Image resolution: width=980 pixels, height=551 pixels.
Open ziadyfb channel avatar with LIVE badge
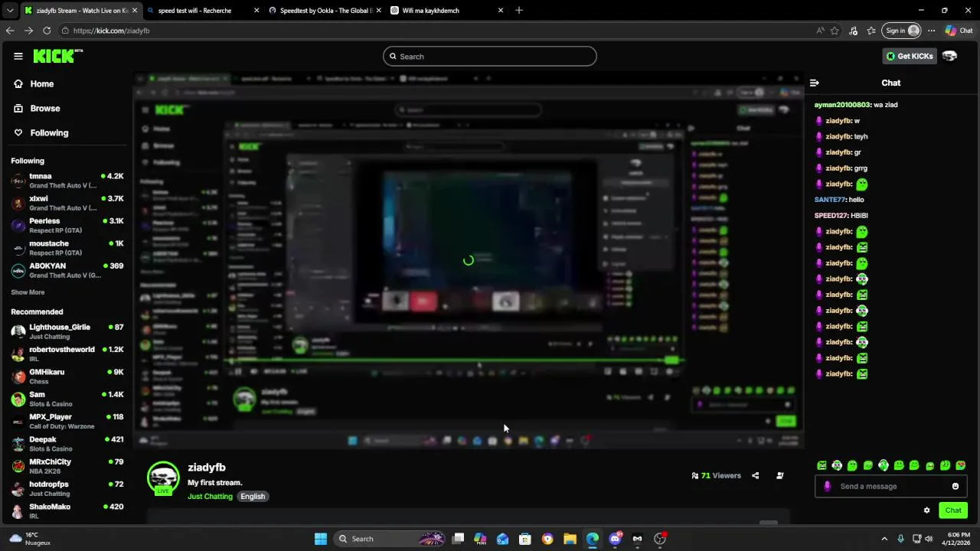pos(163,478)
